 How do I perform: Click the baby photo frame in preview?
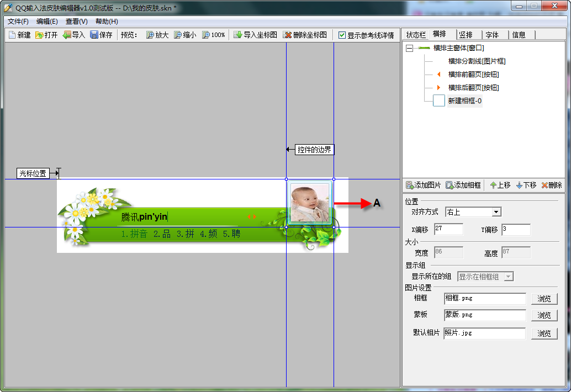pyautogui.click(x=310, y=203)
